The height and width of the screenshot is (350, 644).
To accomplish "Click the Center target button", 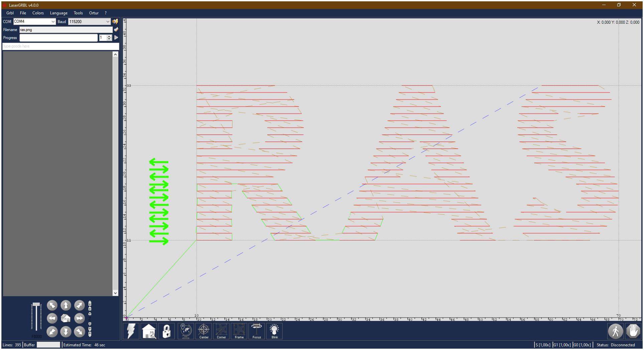I will pyautogui.click(x=204, y=331).
